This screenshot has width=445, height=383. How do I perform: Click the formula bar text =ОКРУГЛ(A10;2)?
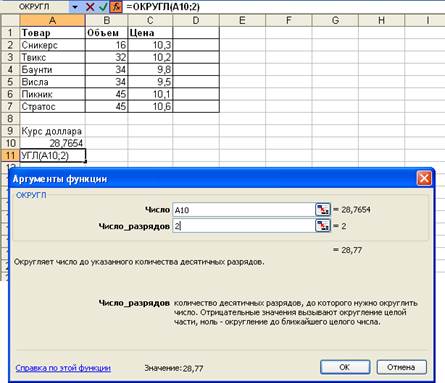pyautogui.click(x=163, y=7)
